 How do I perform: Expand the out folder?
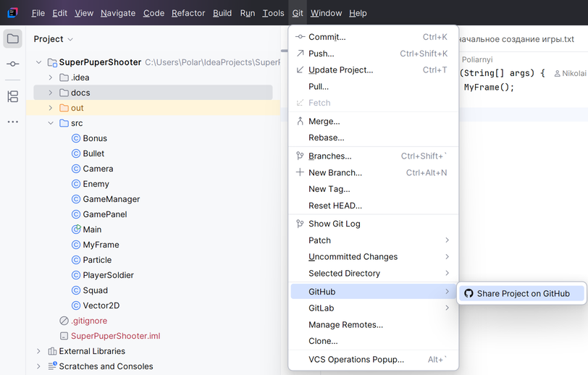(50, 108)
